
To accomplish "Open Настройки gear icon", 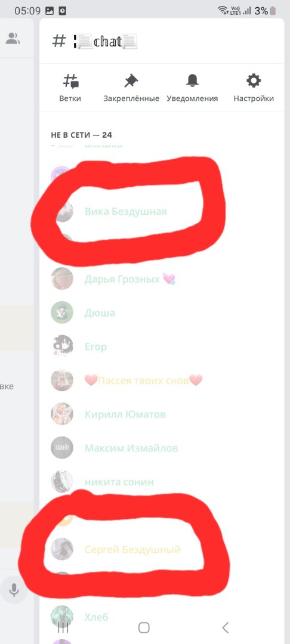I will (x=254, y=81).
